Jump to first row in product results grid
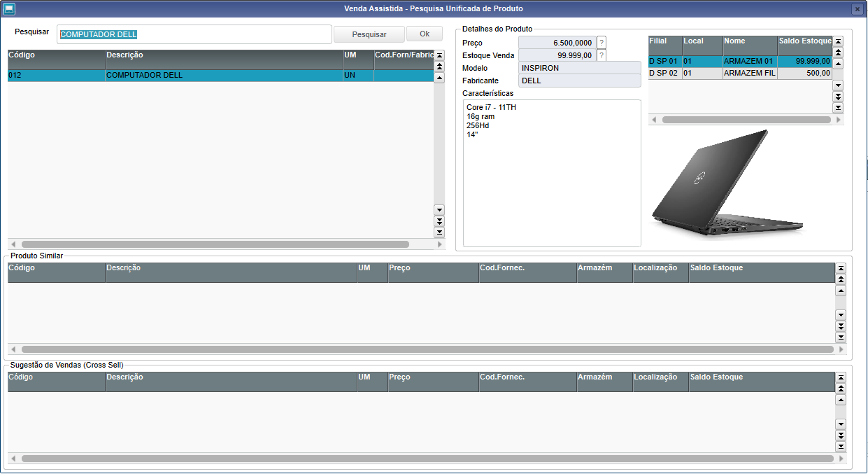The height and width of the screenshot is (474, 868). tap(439, 55)
